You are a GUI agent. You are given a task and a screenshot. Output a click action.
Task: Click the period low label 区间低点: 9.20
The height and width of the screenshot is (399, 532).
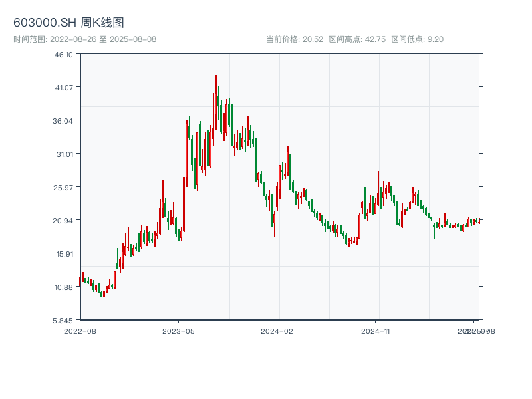[x=418, y=39]
